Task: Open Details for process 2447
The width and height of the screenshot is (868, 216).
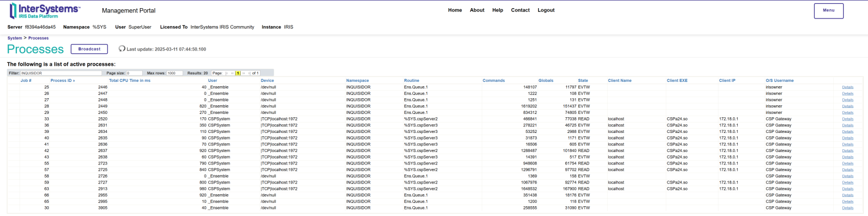Action: coord(848,93)
